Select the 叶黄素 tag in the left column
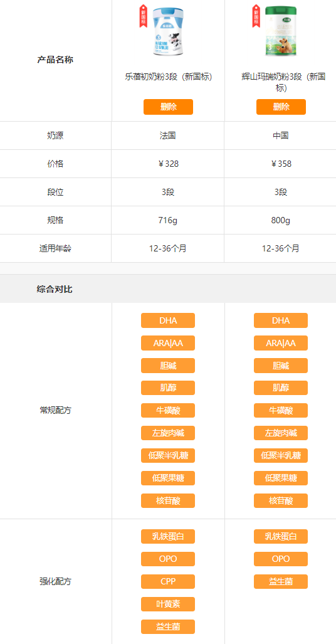336x644 pixels. [168, 604]
